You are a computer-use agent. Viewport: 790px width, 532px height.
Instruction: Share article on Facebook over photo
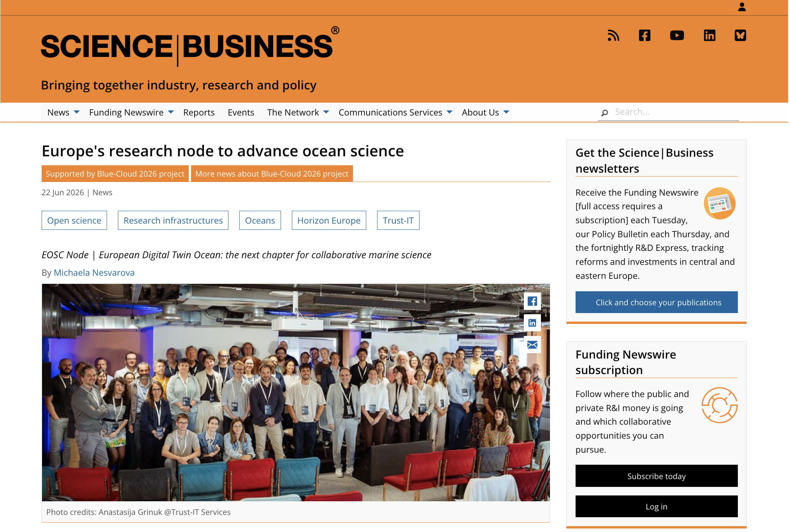[532, 301]
